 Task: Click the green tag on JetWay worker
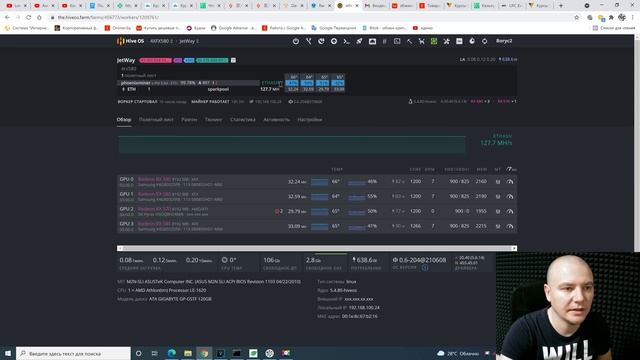click(212, 60)
